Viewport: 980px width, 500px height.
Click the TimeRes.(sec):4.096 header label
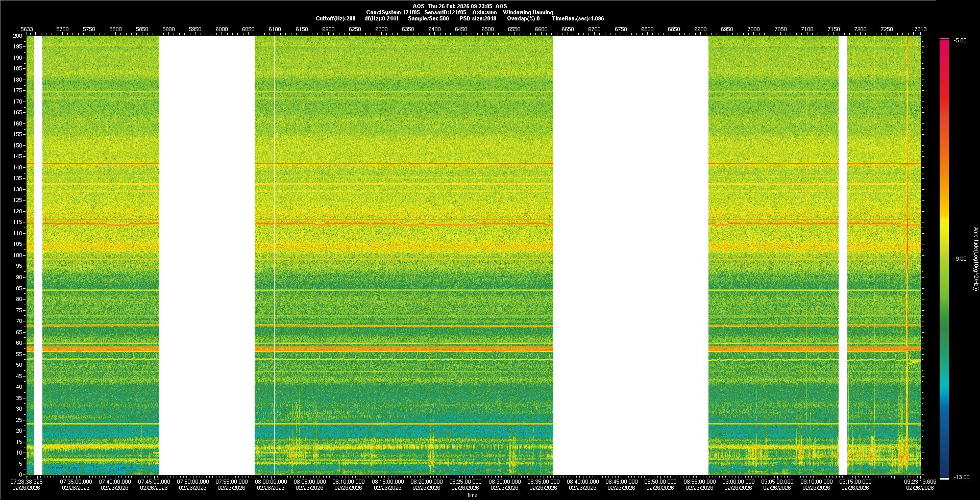point(578,18)
